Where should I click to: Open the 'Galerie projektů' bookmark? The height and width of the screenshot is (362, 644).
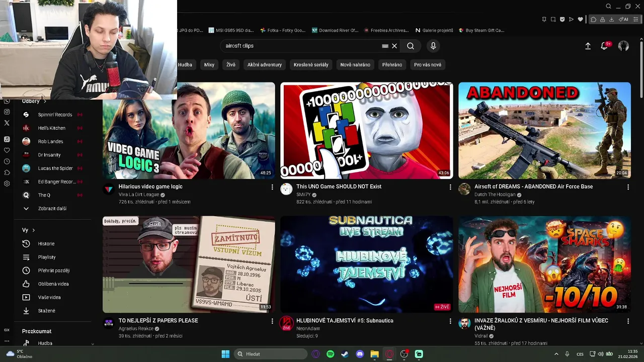point(435,30)
